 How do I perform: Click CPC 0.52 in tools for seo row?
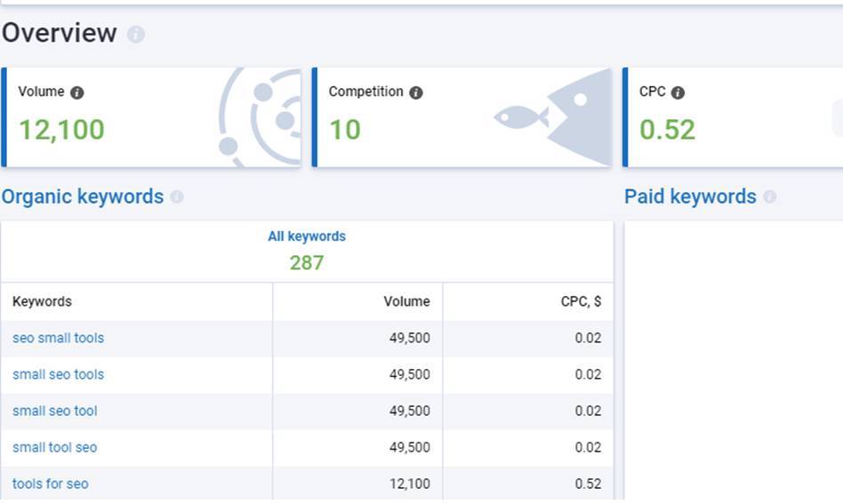click(588, 484)
